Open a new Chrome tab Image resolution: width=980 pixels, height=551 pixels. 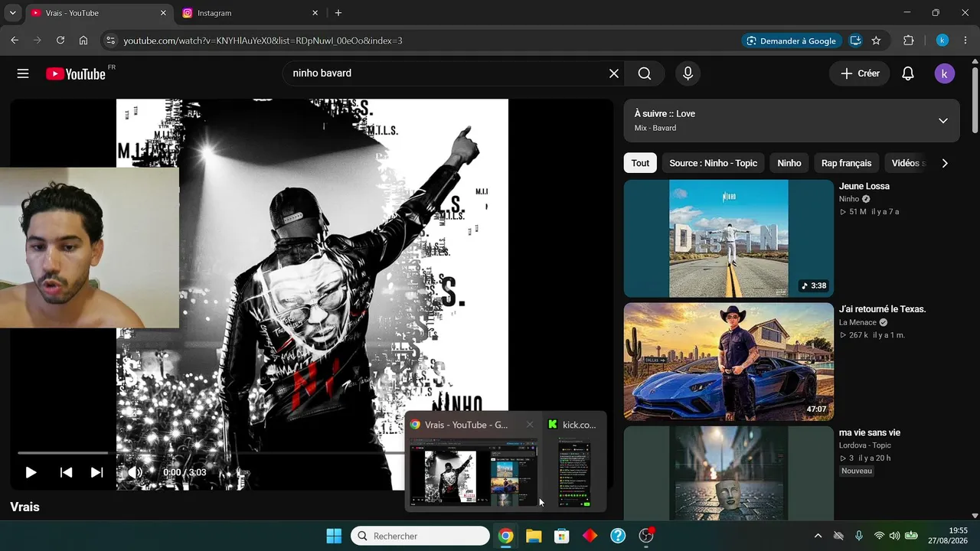338,13
